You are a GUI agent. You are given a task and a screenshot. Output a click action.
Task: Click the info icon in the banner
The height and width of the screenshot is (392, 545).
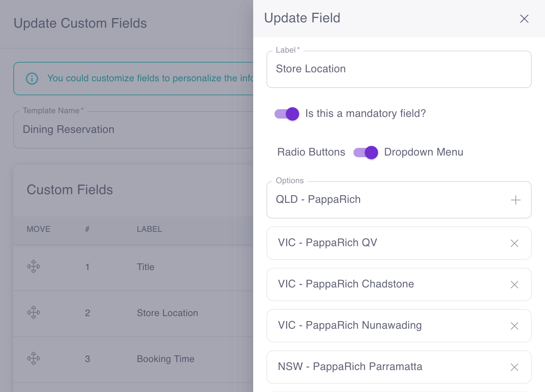pos(31,78)
